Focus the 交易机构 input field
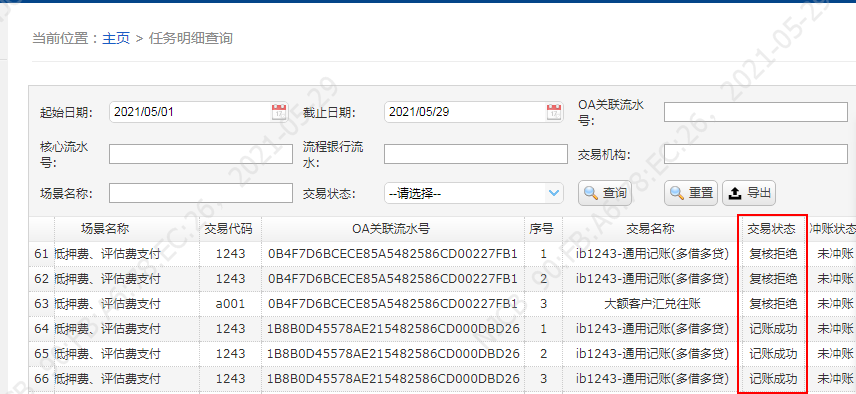This screenshot has height=394, width=856. tap(756, 154)
